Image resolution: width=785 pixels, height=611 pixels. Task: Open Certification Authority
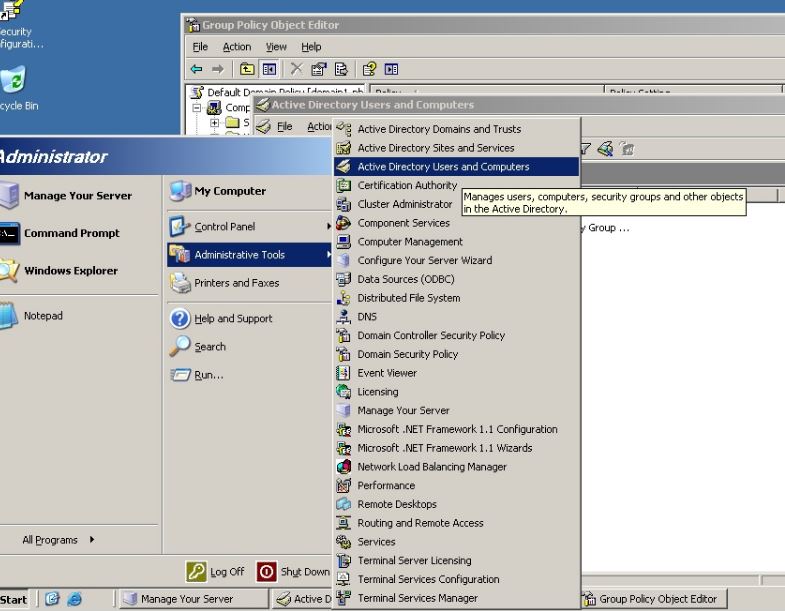pos(398,185)
